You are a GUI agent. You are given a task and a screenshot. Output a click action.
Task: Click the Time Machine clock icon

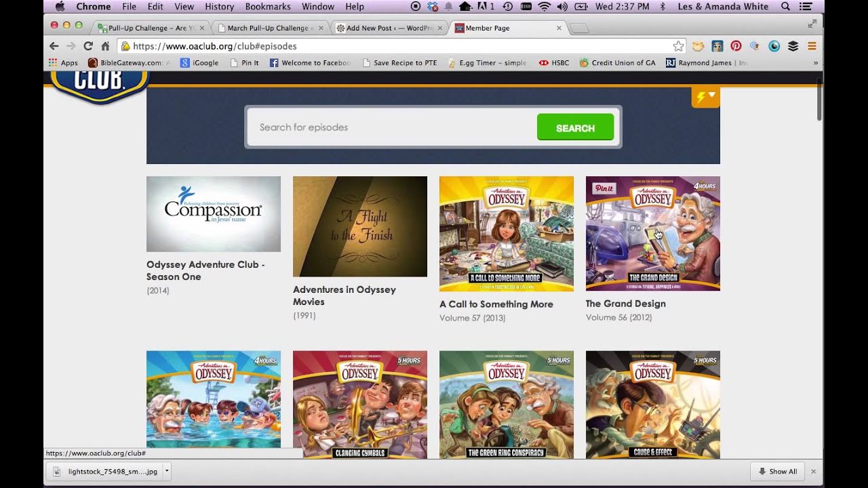click(x=508, y=6)
